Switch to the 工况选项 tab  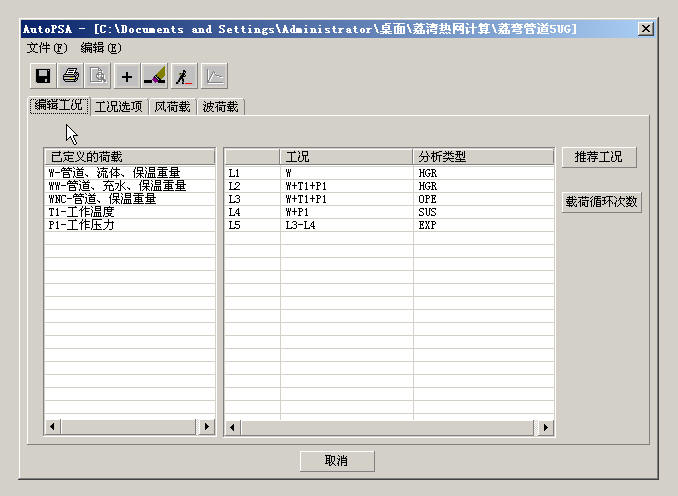(119, 107)
